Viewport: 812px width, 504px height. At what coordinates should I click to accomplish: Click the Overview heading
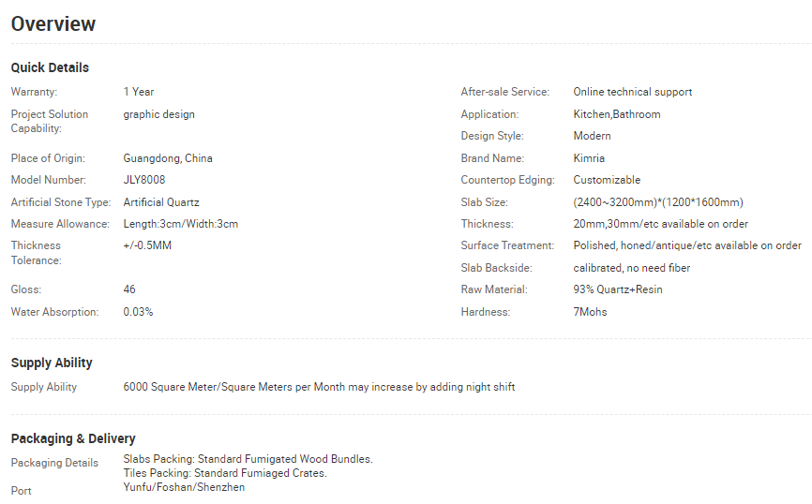[53, 24]
